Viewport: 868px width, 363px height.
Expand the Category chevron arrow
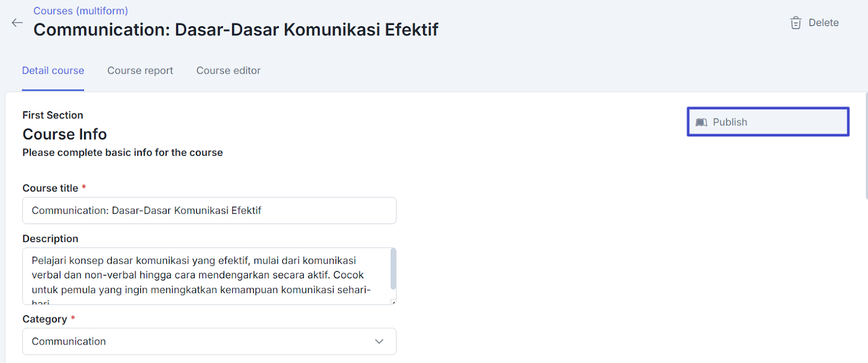coord(379,341)
